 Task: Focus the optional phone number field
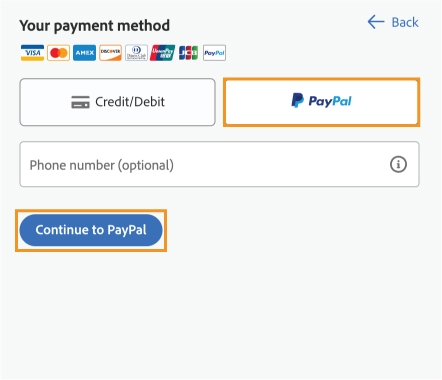[x=219, y=164]
